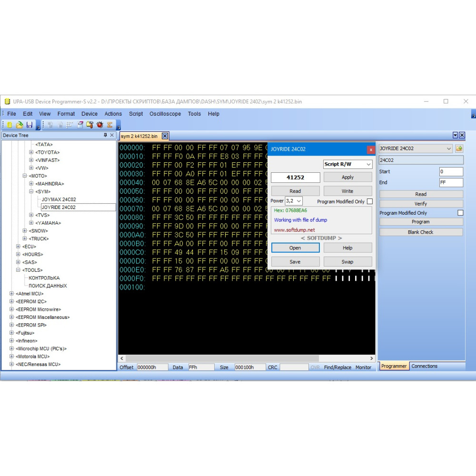This screenshot has width=476, height=476.
Task: Click the Offset field 000000h
Action: 152,367
